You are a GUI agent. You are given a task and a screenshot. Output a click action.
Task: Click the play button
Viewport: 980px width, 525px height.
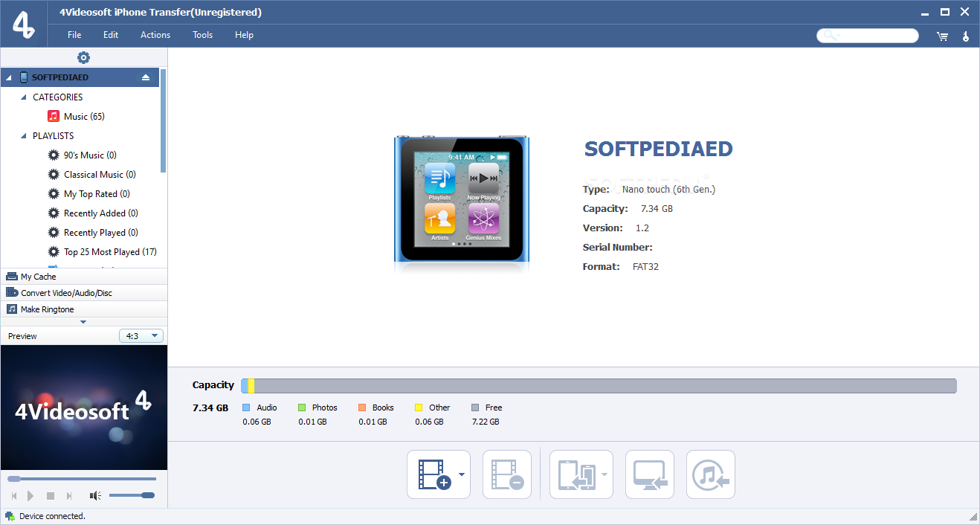(x=30, y=496)
